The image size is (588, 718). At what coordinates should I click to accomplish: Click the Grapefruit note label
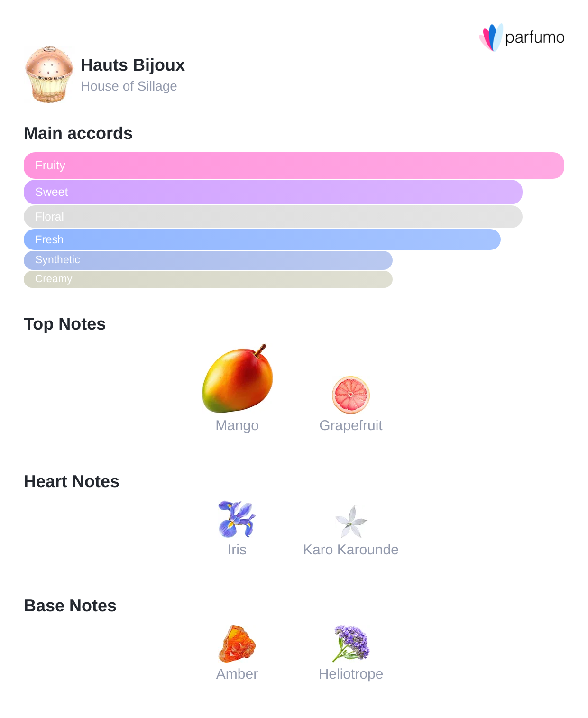tap(351, 425)
